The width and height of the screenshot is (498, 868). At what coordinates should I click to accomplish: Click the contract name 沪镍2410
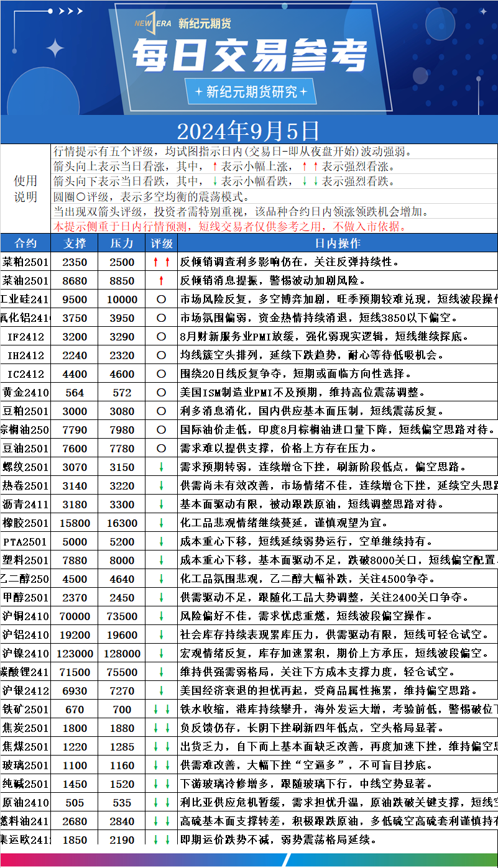pyautogui.click(x=25, y=654)
